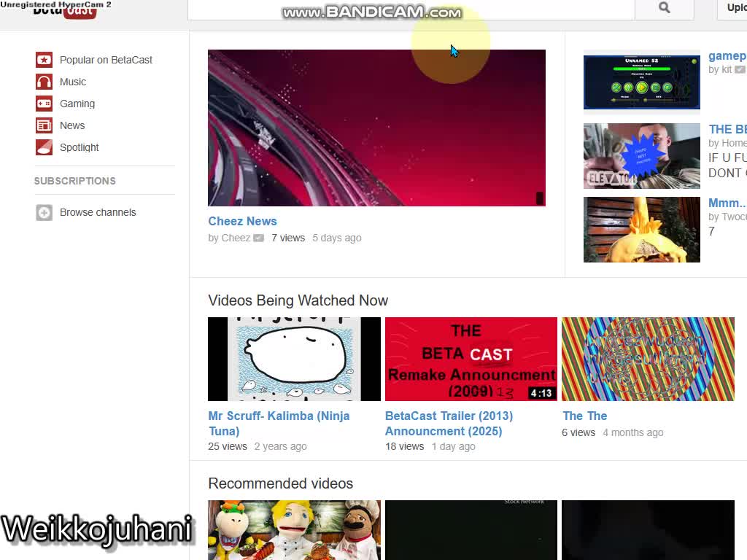
Task: Open the Music category
Action: (x=73, y=82)
